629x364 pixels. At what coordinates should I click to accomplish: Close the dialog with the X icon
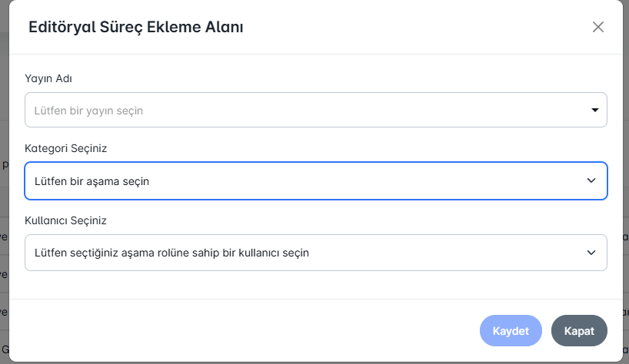(598, 27)
